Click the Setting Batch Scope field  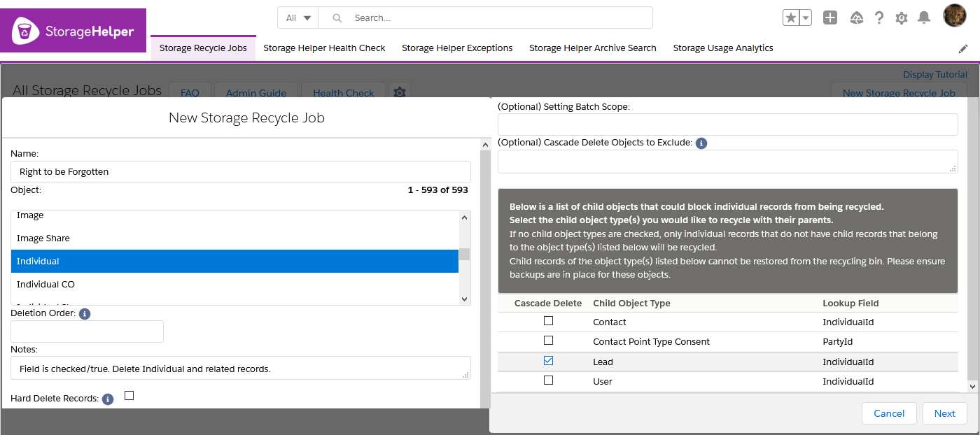click(x=728, y=124)
